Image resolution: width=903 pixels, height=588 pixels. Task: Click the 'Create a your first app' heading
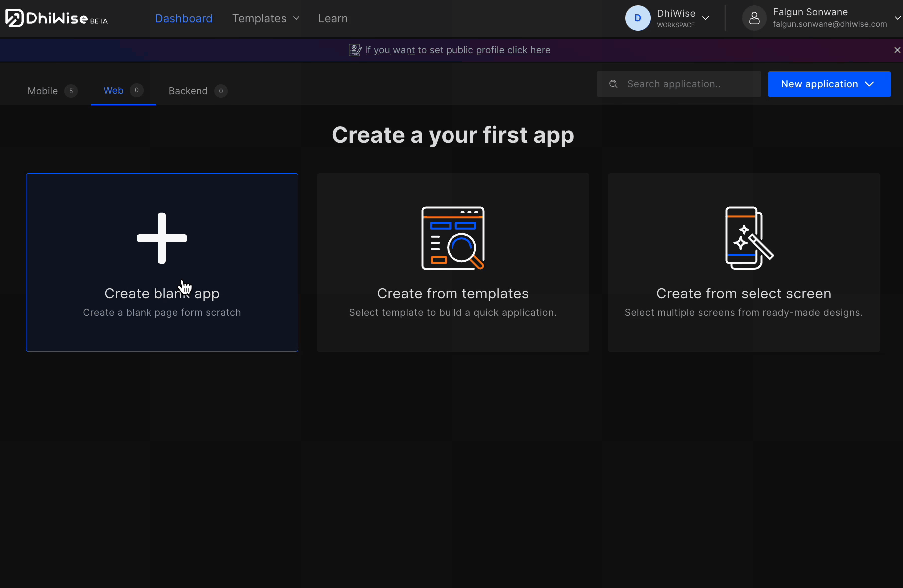[x=453, y=135]
